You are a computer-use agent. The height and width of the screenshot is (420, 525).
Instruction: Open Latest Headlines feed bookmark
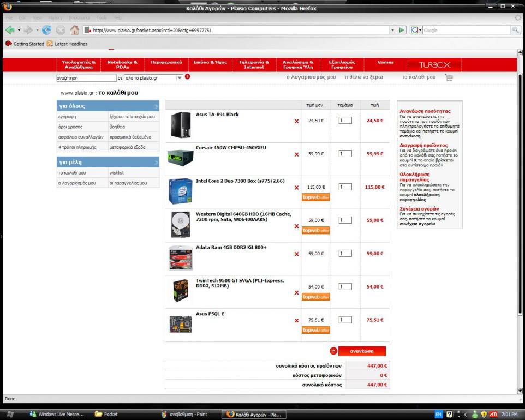[67, 44]
